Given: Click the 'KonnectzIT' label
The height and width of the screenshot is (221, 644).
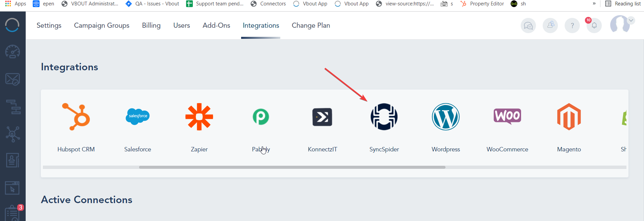Looking at the screenshot, I should [x=323, y=149].
